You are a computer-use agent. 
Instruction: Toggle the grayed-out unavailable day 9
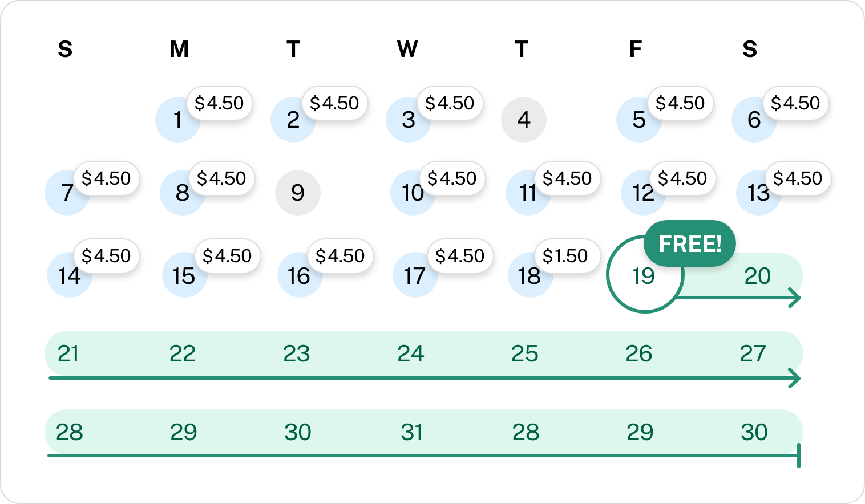point(298,193)
